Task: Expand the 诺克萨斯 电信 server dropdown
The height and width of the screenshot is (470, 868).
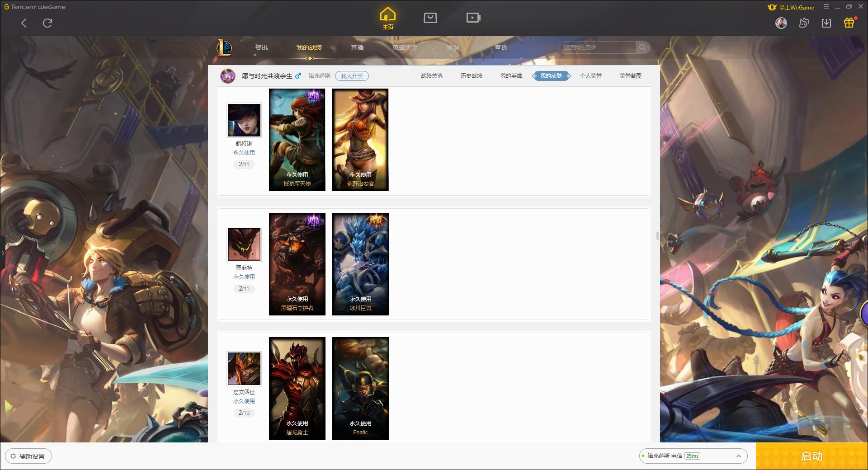Action: tap(693, 456)
